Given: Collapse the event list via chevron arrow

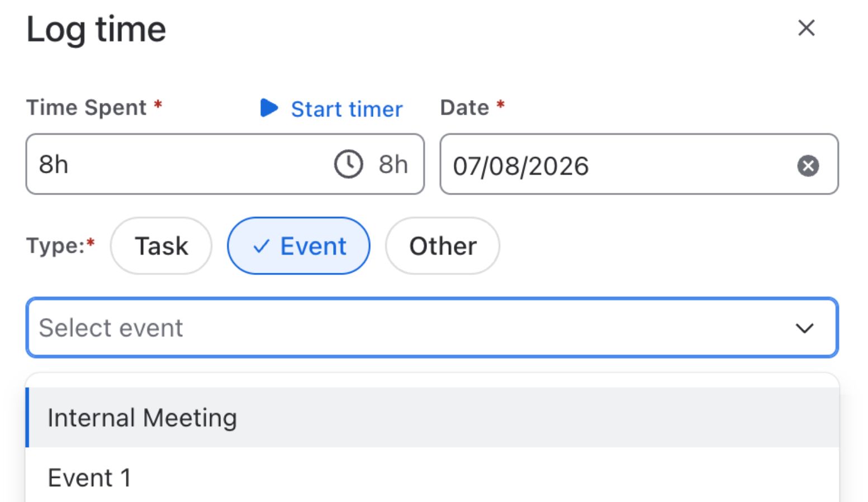Looking at the screenshot, I should tap(804, 328).
